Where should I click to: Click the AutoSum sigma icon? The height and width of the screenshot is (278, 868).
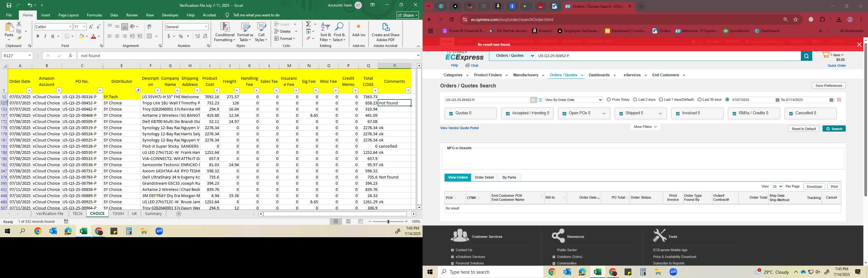click(308, 24)
